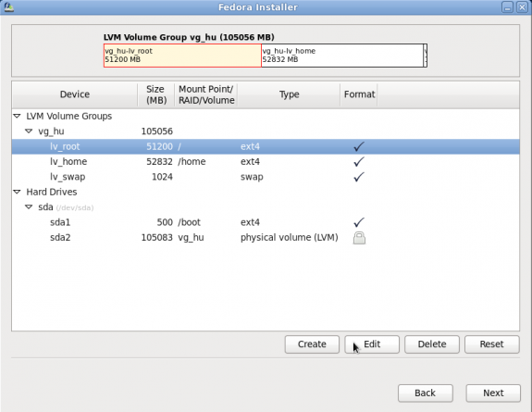The width and height of the screenshot is (532, 412).
Task: Open Edit for selected partition
Action: [x=372, y=344]
